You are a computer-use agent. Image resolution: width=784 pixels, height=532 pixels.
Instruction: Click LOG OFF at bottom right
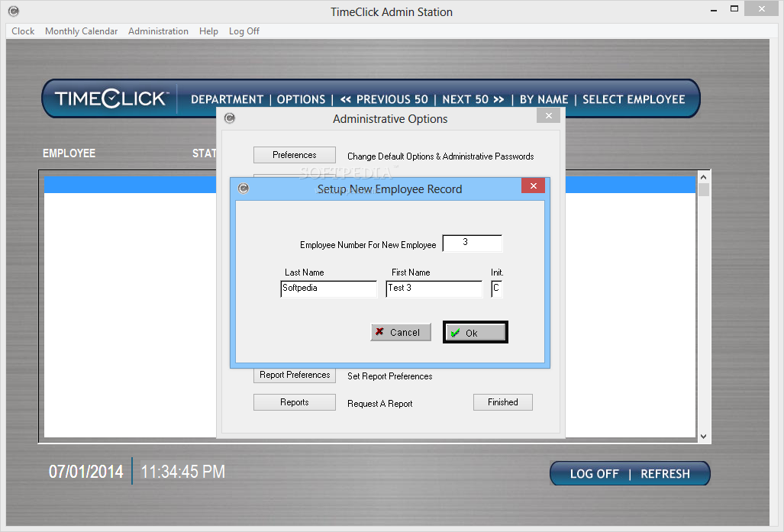click(595, 473)
